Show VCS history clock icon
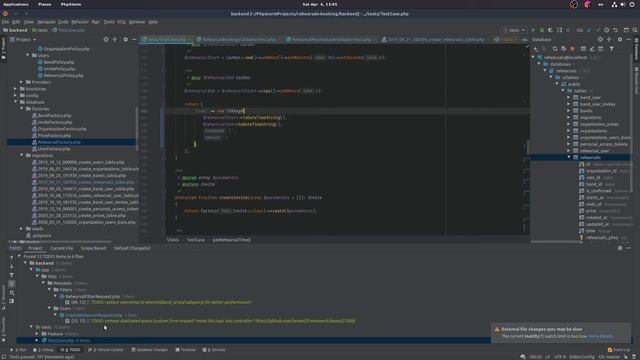The height and width of the screenshot is (360, 640). (607, 30)
